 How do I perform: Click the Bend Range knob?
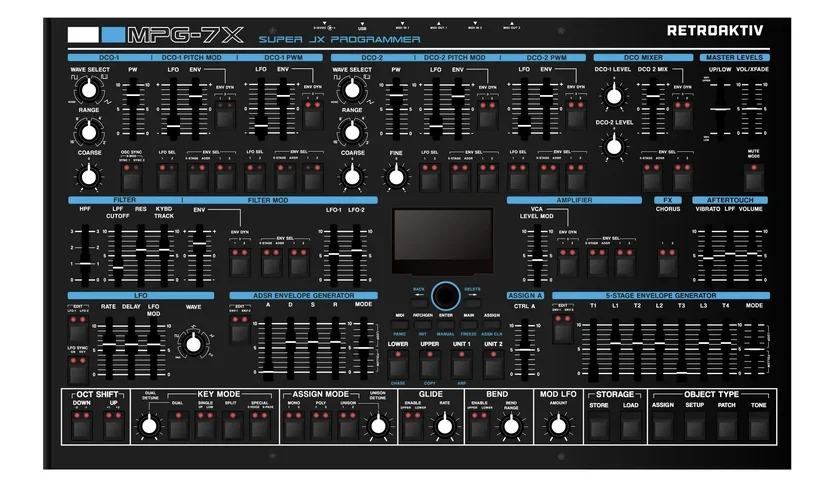[x=511, y=426]
